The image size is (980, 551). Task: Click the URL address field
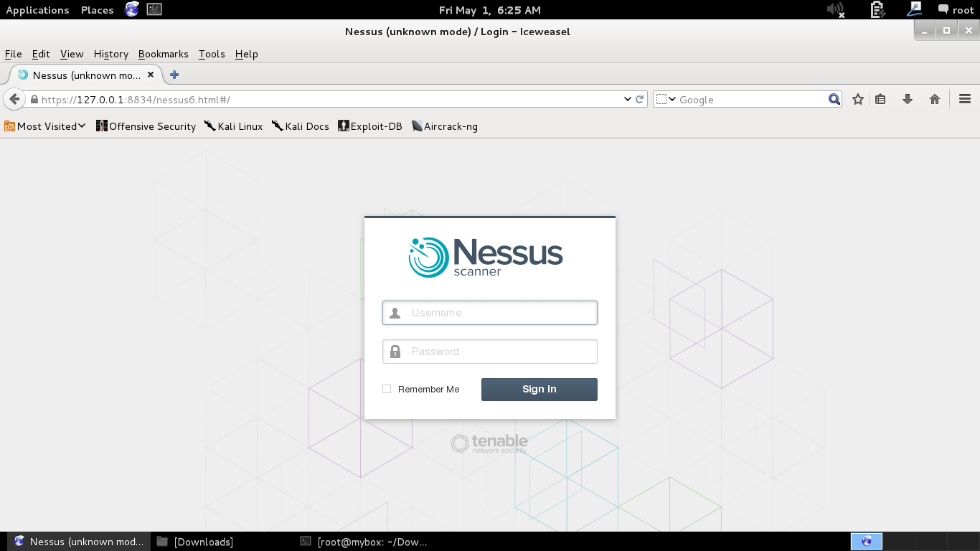pyautogui.click(x=330, y=99)
